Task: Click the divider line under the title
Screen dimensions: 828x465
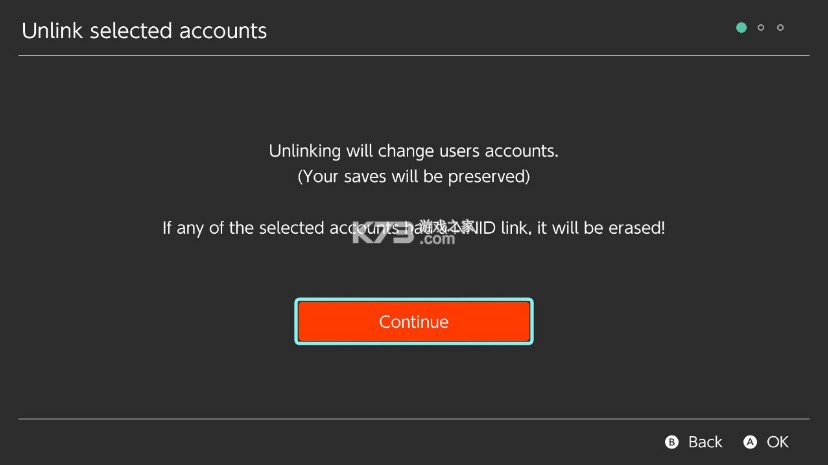Action: click(x=413, y=55)
